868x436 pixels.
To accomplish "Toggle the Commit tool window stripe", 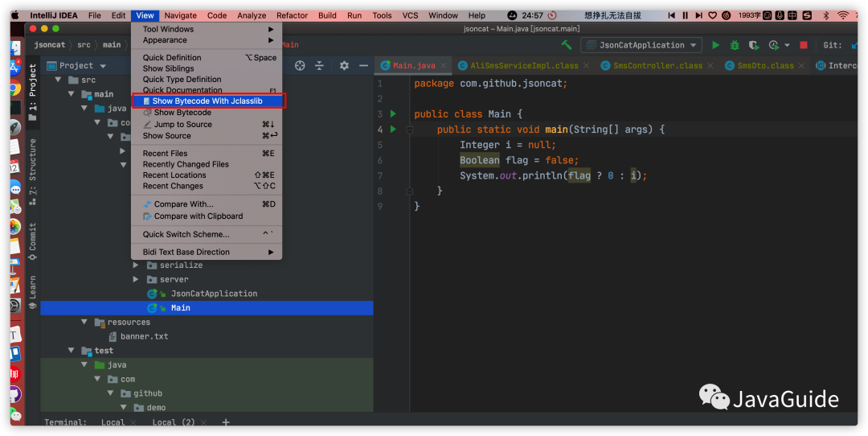I will pyautogui.click(x=33, y=241).
